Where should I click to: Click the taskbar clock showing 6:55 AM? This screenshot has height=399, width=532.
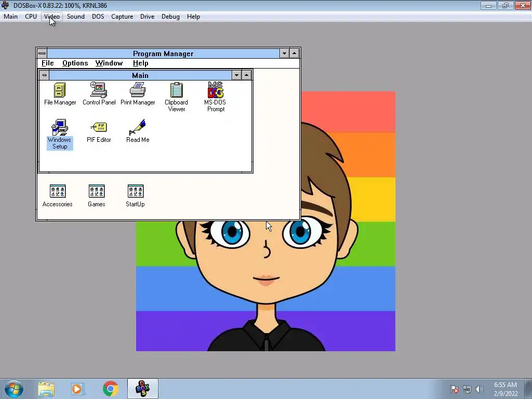506,389
